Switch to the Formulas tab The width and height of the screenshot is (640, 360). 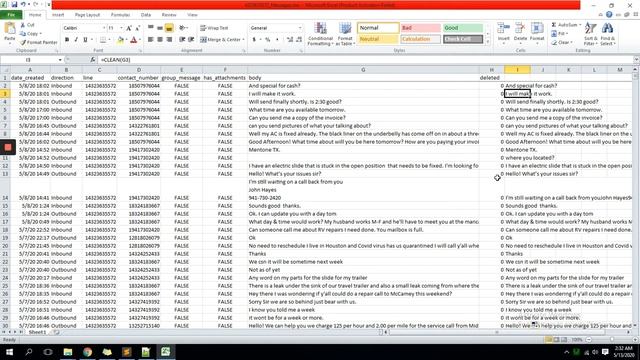120,15
